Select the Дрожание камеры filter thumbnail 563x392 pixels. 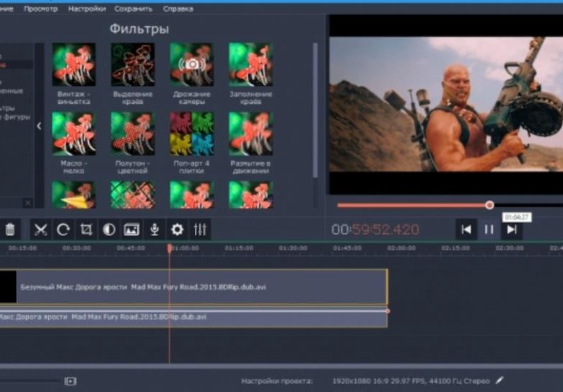tap(191, 65)
